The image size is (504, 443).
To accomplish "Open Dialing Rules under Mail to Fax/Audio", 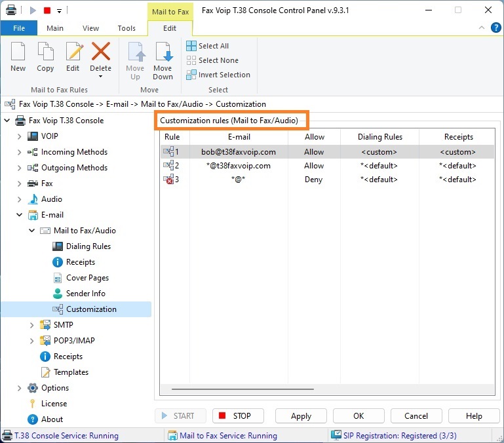I will point(88,246).
